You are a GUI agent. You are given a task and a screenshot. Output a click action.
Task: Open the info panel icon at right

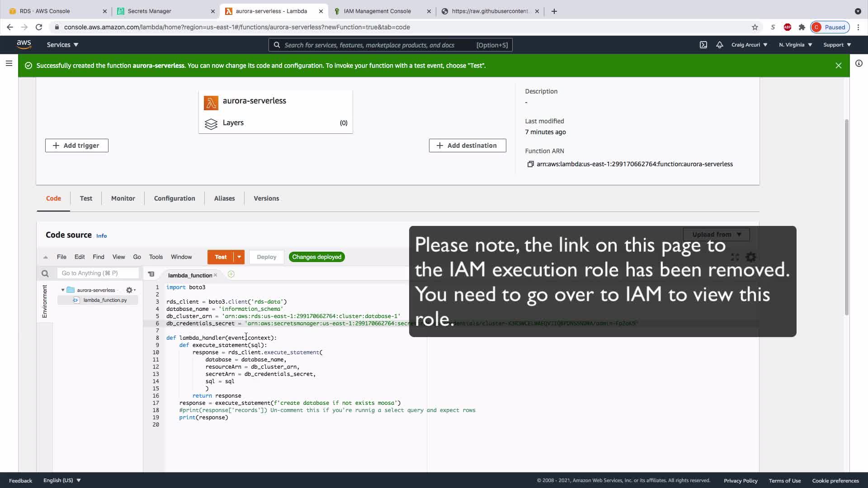(859, 64)
